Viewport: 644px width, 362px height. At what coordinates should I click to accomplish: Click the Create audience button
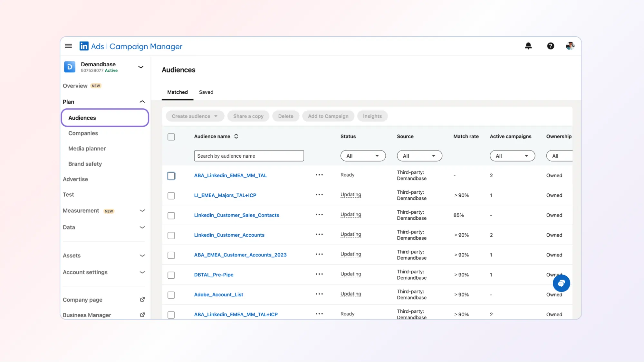[x=195, y=116]
